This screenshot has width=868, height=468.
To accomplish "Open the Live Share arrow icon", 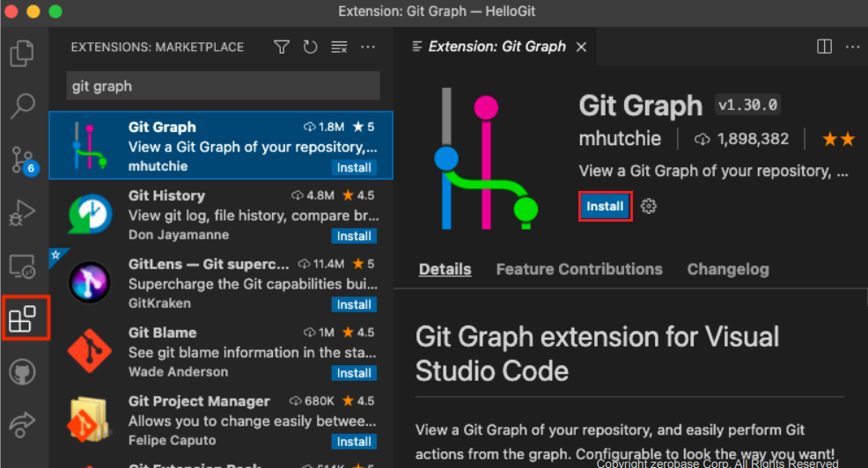I will coord(22,424).
